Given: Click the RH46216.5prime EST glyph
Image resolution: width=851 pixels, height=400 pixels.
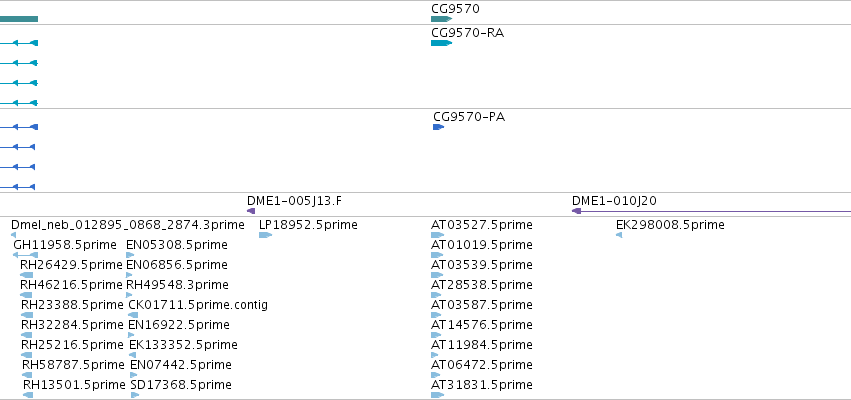Looking at the screenshot, I should pos(27,295).
